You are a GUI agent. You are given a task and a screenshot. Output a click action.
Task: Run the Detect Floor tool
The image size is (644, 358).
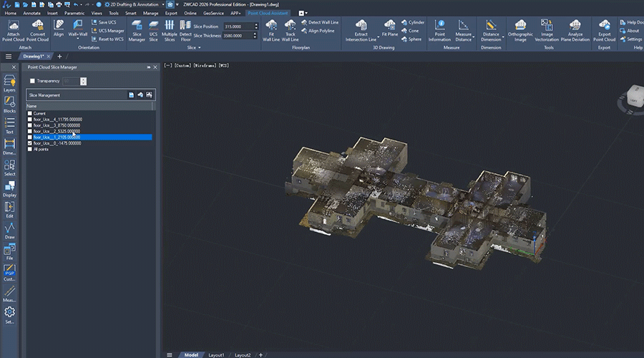click(x=185, y=31)
